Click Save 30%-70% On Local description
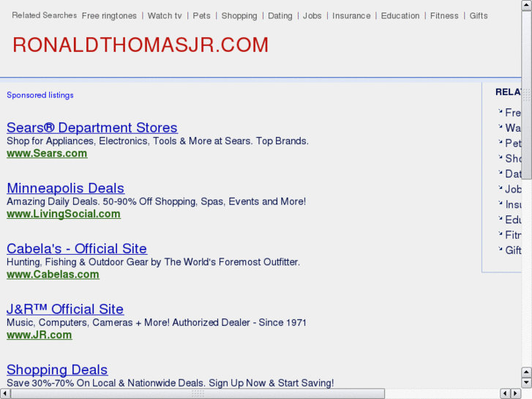Viewport: 532px width, 399px height. 171,383
